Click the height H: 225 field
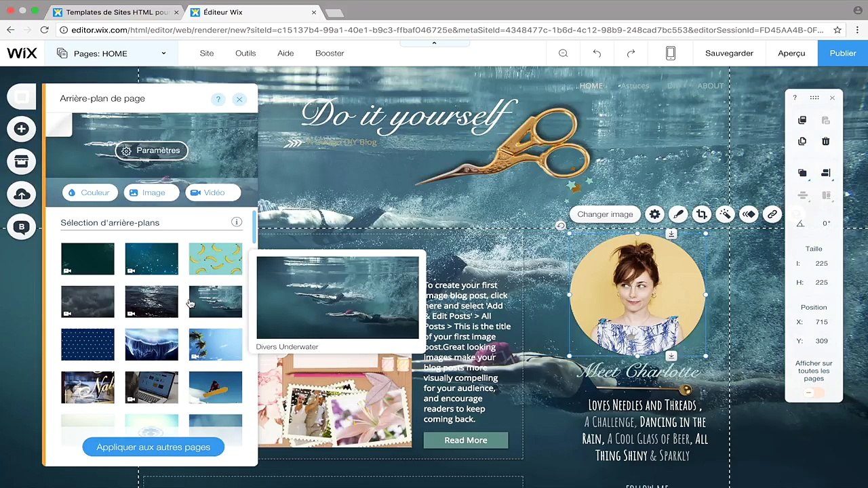Image resolution: width=868 pixels, height=488 pixels. pos(821,282)
